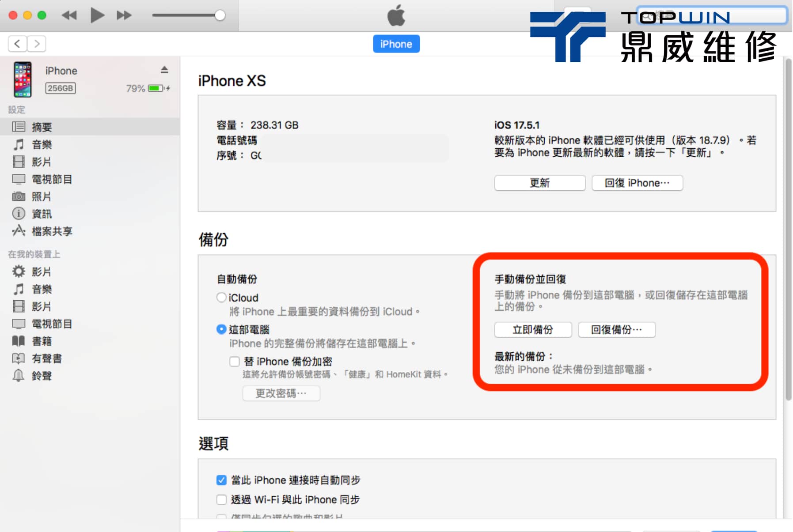Screen dimensions: 793x532
Task: Click the camera icon beside 照片
Action: point(19,196)
